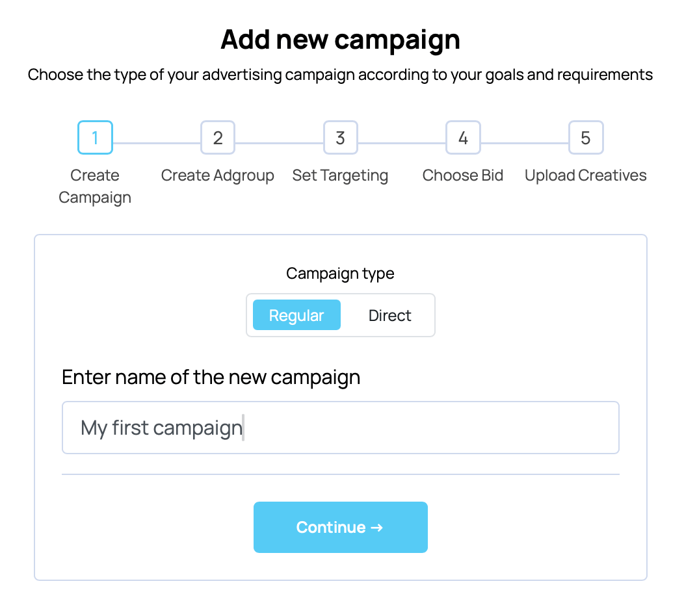Click the Campaign type label above the selector
This screenshot has height=616, width=684.
coord(340,273)
